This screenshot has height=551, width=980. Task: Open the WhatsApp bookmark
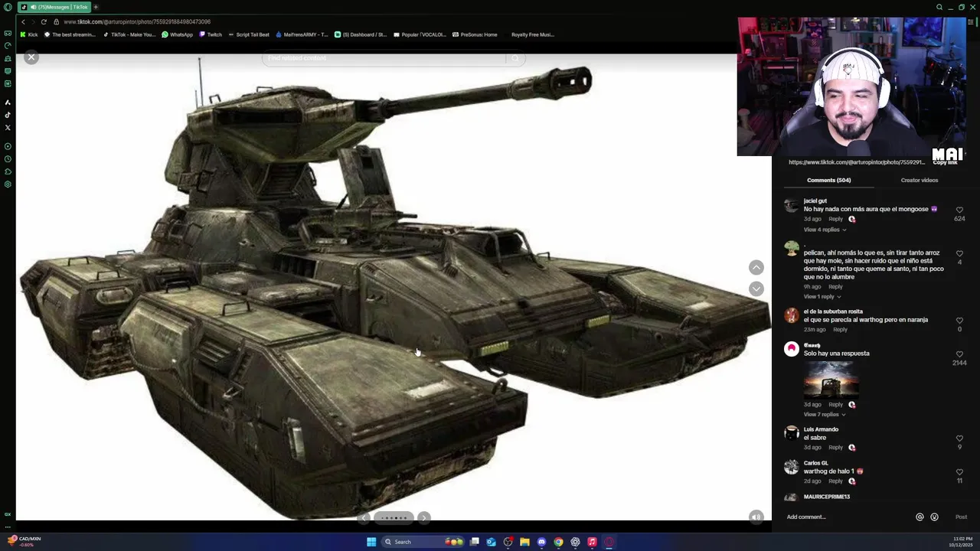pyautogui.click(x=177, y=34)
